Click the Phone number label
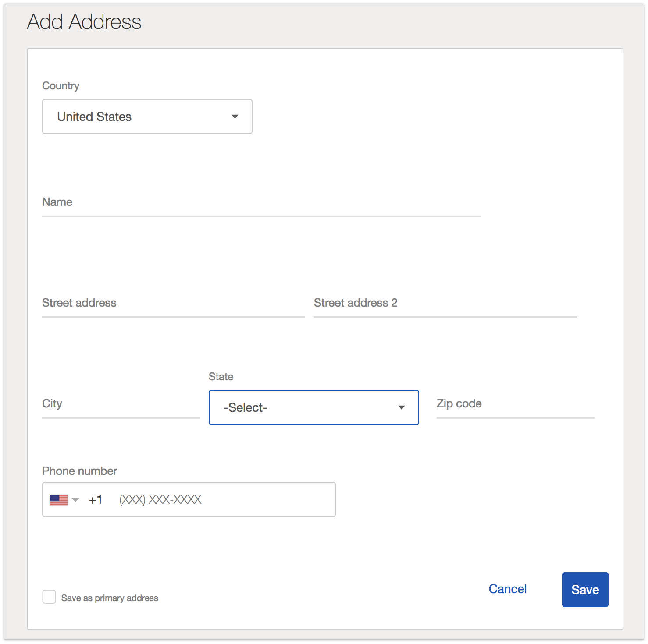Screen dimensions: 648x644 click(79, 471)
